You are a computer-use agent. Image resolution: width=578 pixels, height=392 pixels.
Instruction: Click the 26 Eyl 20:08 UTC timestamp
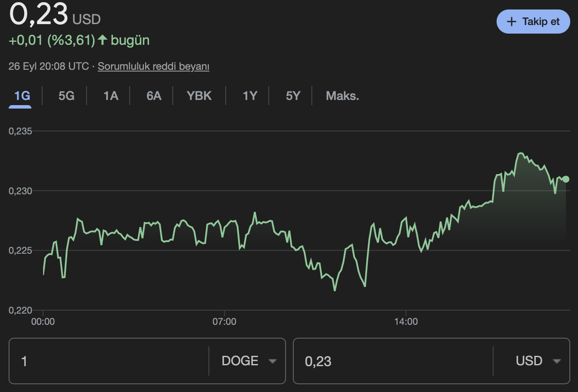[x=49, y=66]
